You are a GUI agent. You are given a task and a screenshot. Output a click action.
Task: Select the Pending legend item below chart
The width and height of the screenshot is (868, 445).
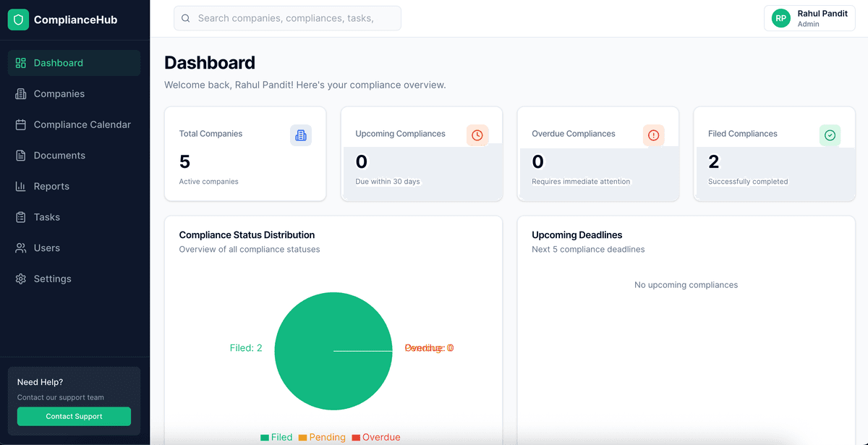[x=321, y=437]
